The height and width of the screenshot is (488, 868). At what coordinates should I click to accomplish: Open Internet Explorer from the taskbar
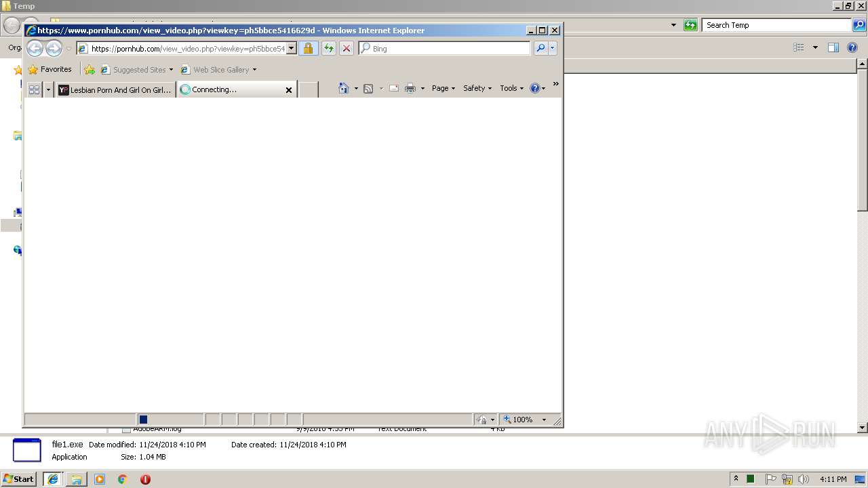(x=52, y=479)
